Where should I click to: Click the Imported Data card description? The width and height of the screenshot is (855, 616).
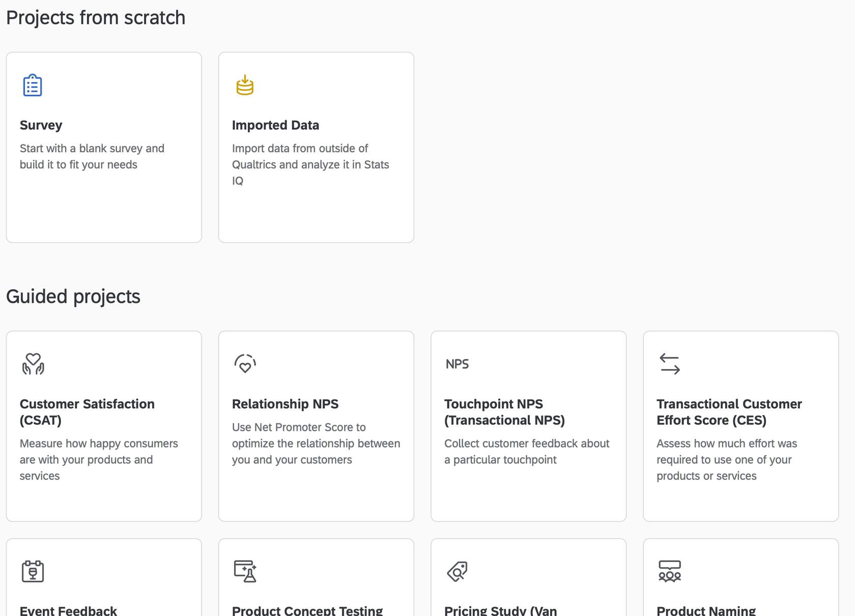(x=310, y=164)
